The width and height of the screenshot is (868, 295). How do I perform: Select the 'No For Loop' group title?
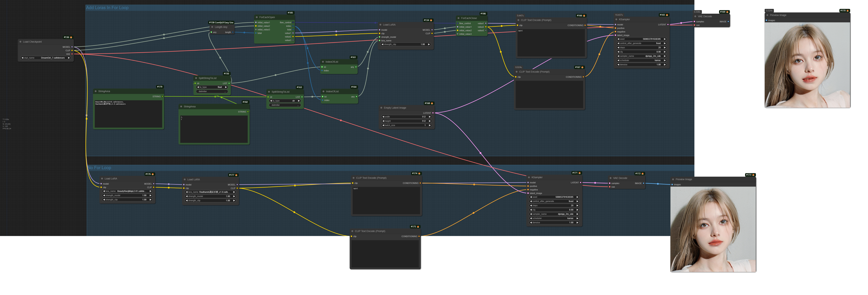tap(99, 168)
